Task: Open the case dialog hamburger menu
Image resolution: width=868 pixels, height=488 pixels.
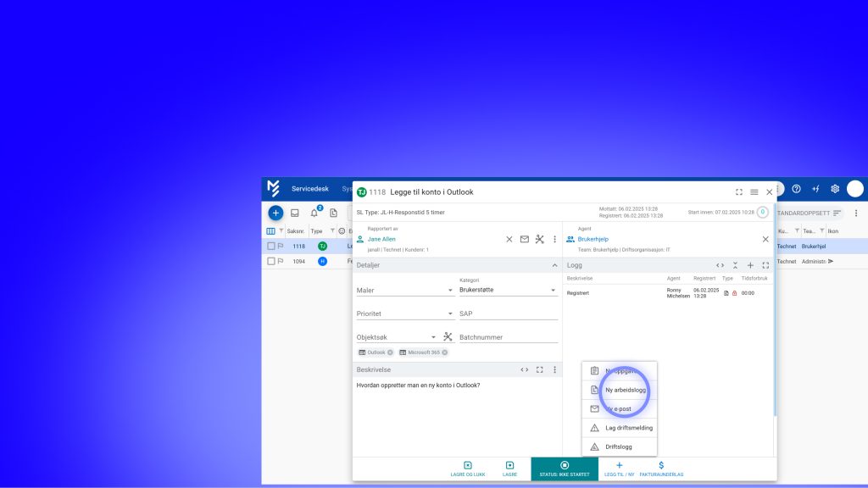Action: pyautogui.click(x=754, y=192)
